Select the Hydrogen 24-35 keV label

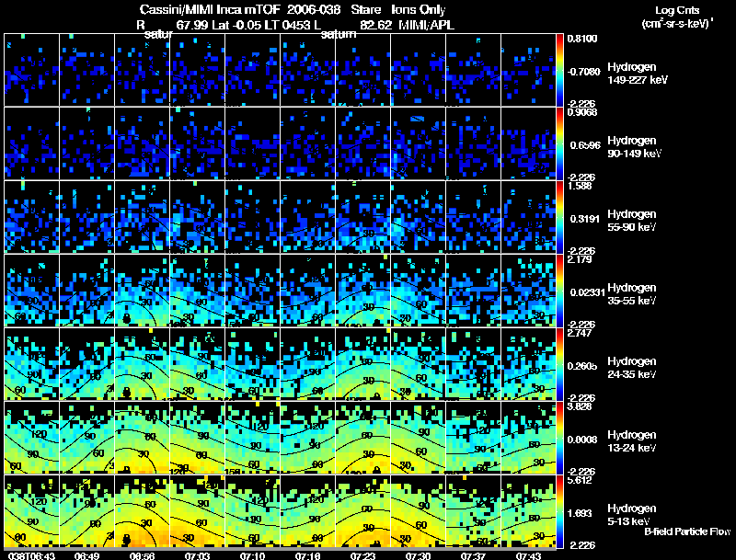tap(632, 368)
